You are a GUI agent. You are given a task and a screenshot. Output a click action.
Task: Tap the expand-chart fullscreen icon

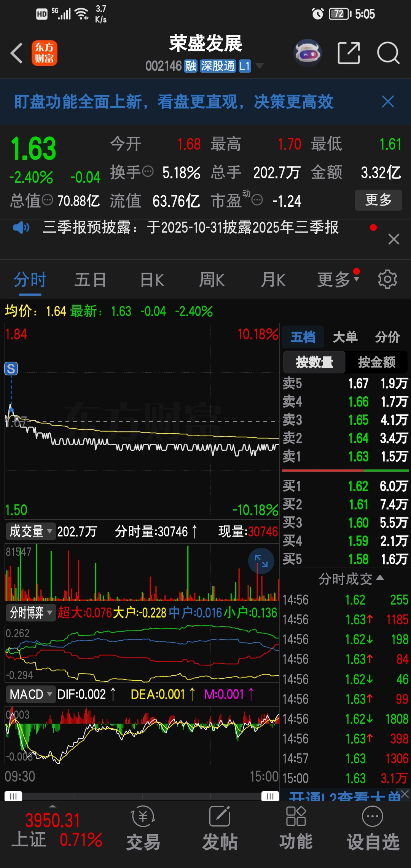pos(261,561)
